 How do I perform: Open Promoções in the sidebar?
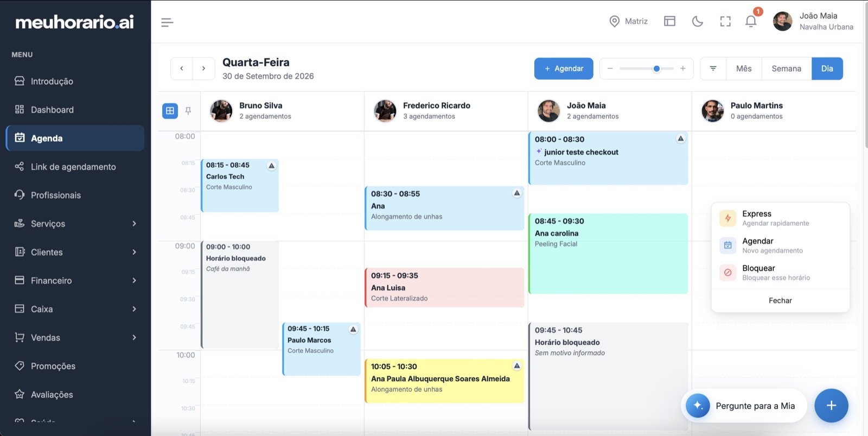(75, 366)
